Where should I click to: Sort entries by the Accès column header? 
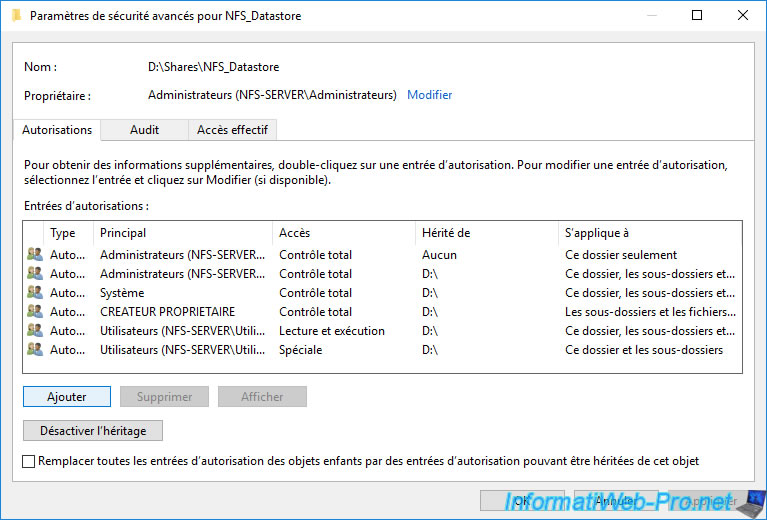[x=344, y=233]
